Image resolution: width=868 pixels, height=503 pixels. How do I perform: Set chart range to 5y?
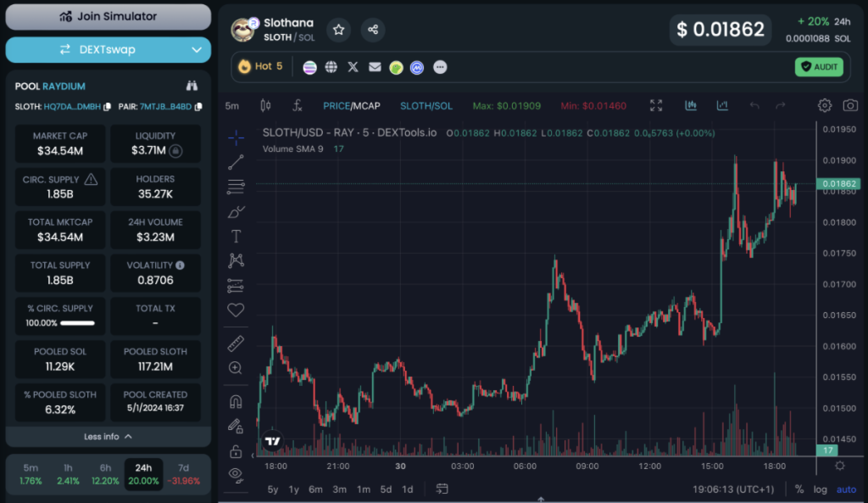click(273, 489)
